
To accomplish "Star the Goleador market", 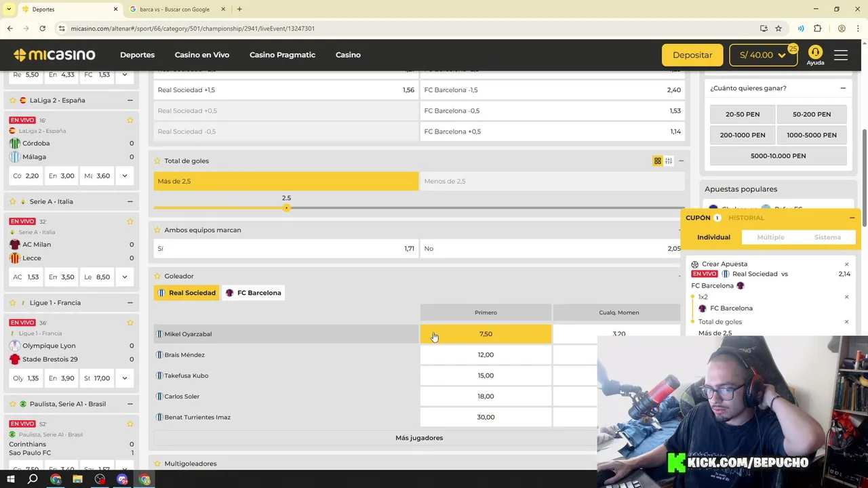I will point(157,276).
